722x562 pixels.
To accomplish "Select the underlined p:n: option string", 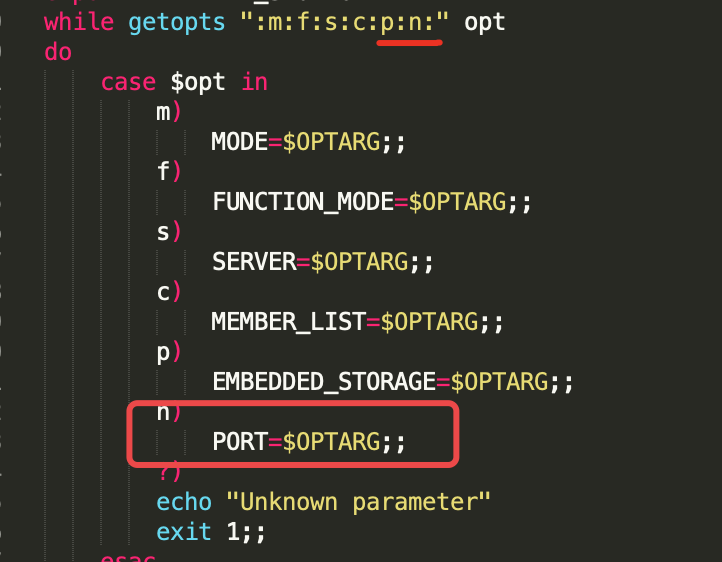I will (408, 23).
